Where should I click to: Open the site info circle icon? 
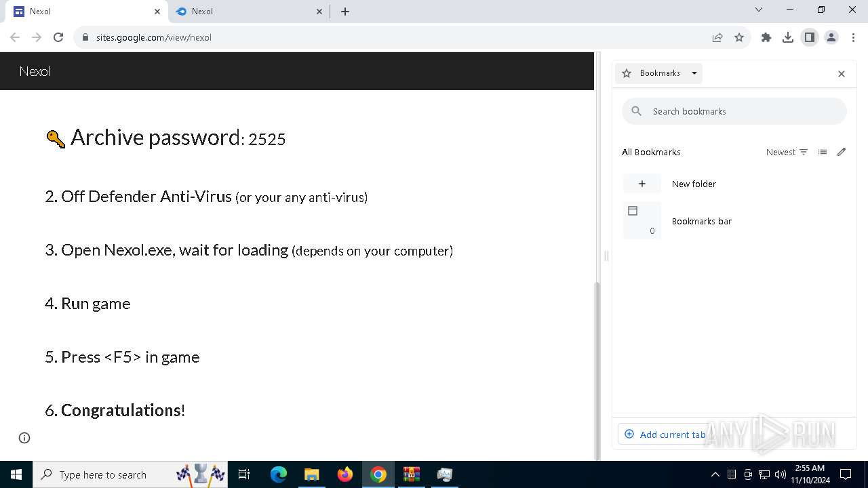(24, 438)
